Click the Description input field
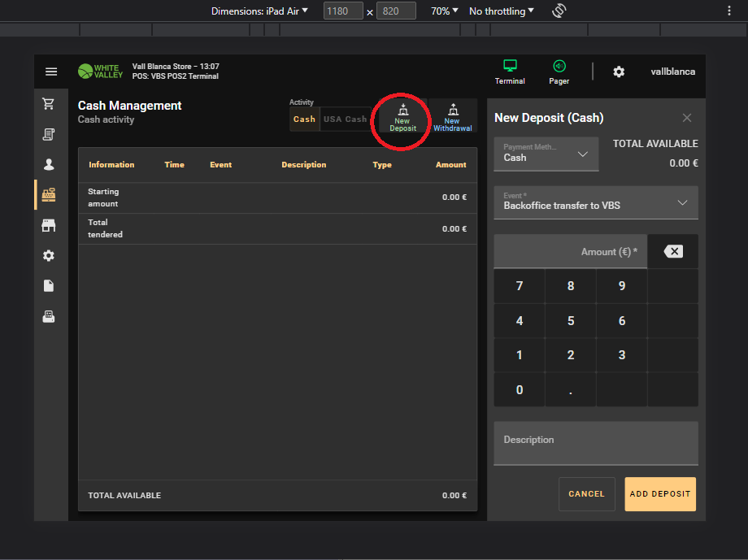The image size is (748, 560). tap(595, 442)
